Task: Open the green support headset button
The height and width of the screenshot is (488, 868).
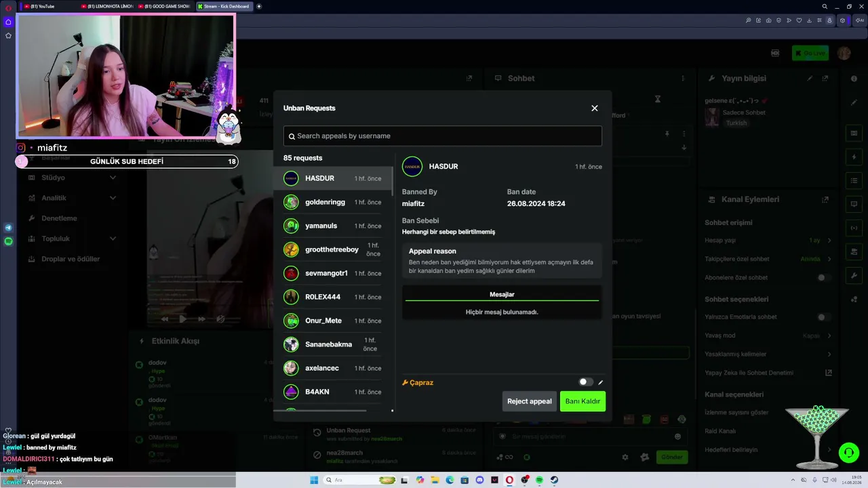Action: tap(848, 452)
